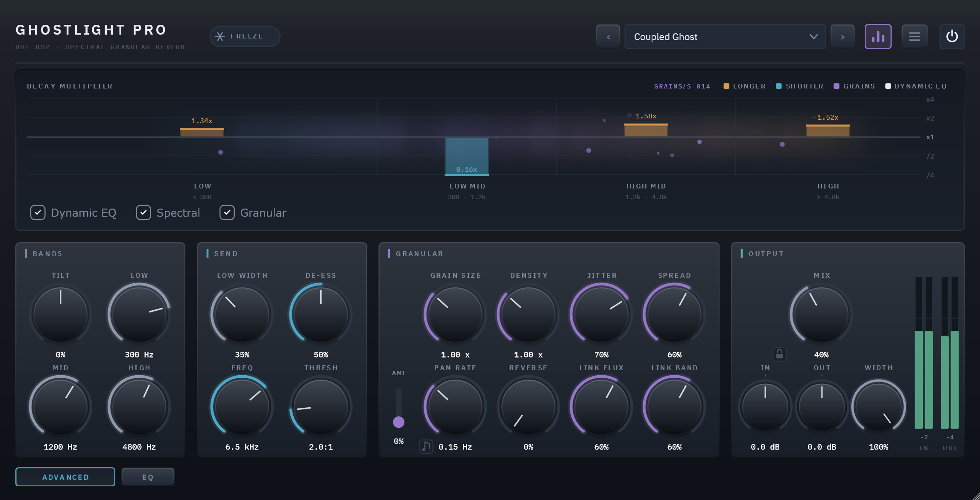Click the Jitter knob
This screenshot has width=980, height=500.
(x=602, y=315)
